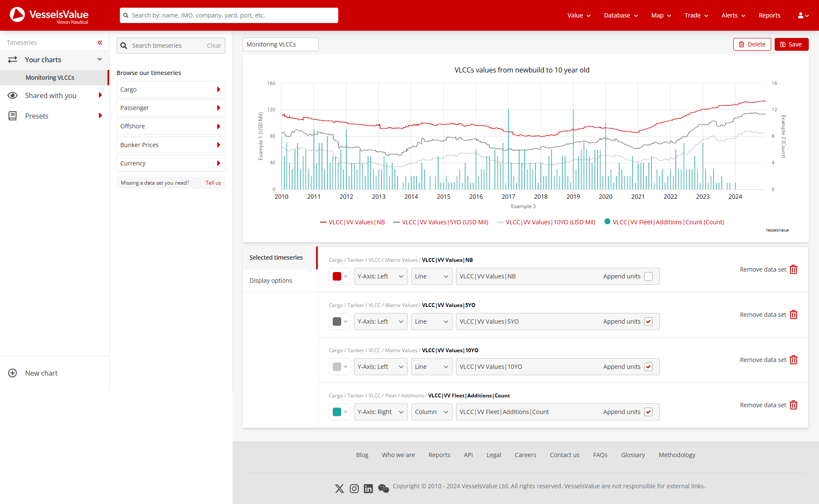
Task: Open the Methodology footer link
Action: (x=677, y=455)
